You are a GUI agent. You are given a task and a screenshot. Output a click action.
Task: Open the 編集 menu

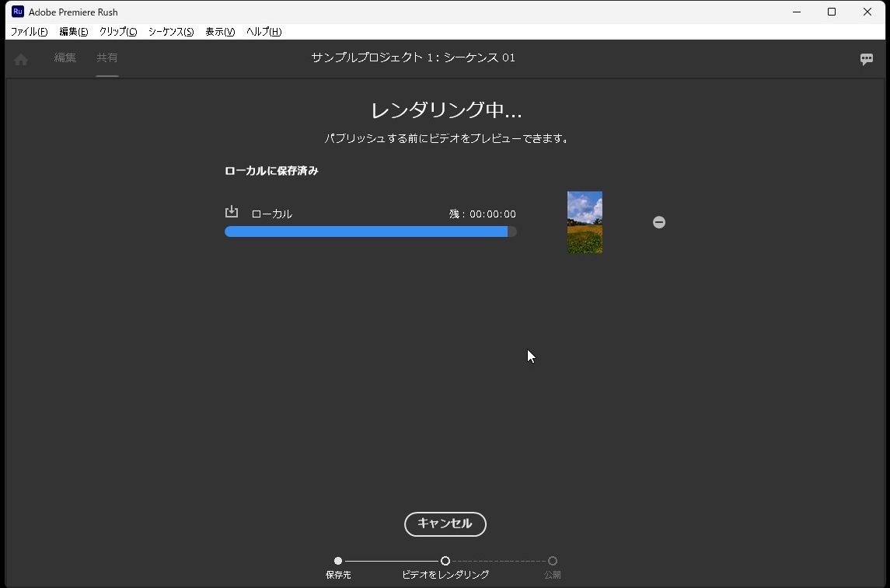click(72, 32)
